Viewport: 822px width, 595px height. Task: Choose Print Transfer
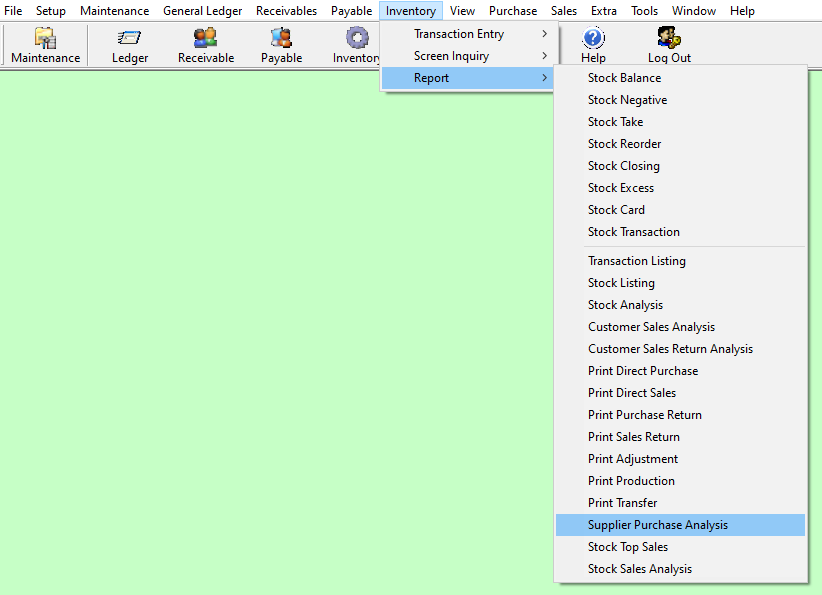[680, 503]
